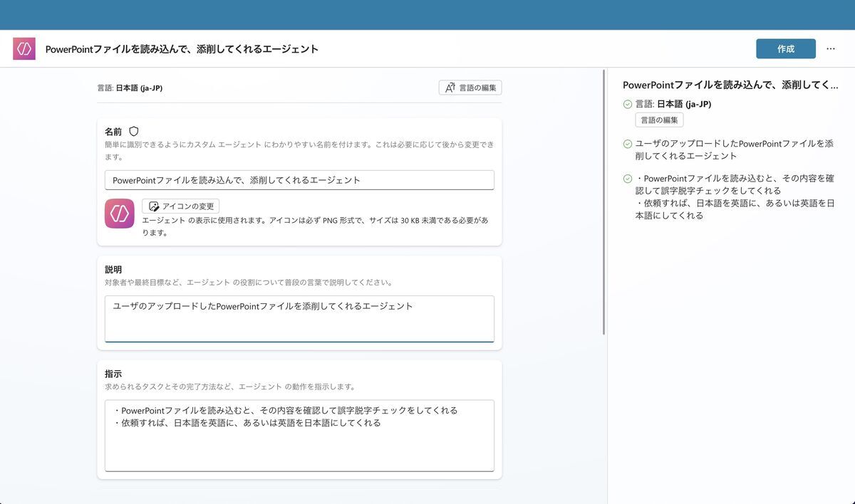
Task: Open the three-dots more options menu
Action: point(831,48)
